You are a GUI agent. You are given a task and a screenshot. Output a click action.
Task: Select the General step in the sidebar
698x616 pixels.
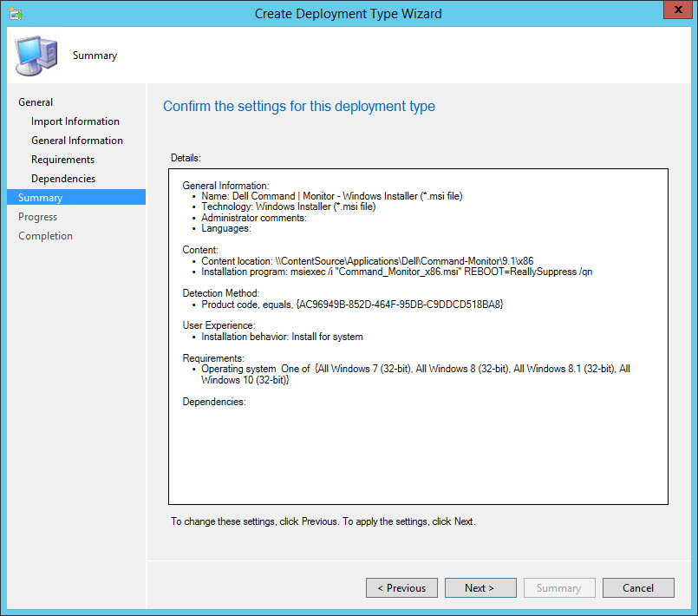pyautogui.click(x=36, y=102)
